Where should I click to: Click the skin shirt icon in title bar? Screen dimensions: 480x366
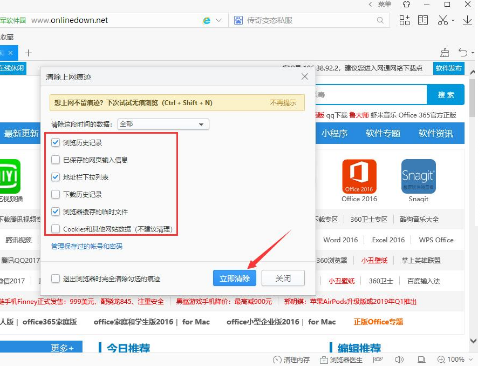pos(406,4)
